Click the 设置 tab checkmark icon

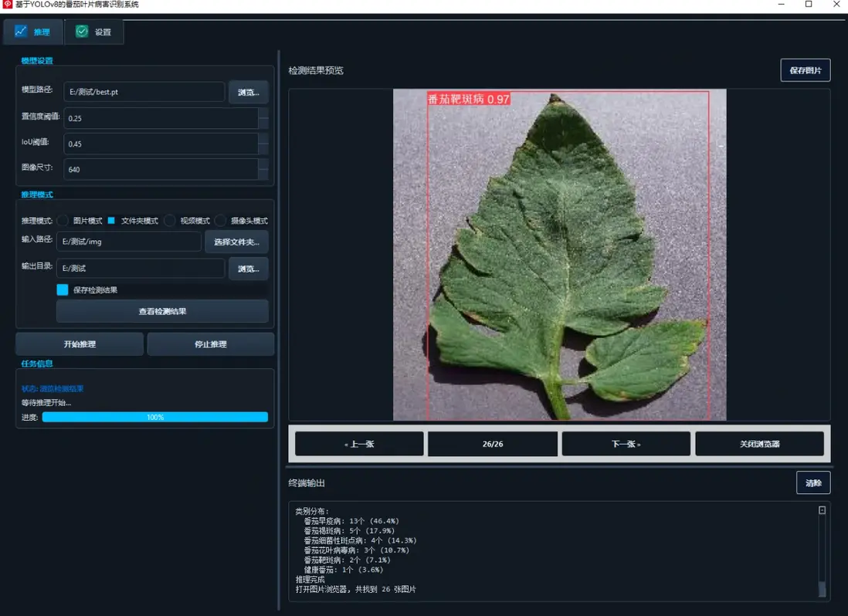[x=82, y=32]
